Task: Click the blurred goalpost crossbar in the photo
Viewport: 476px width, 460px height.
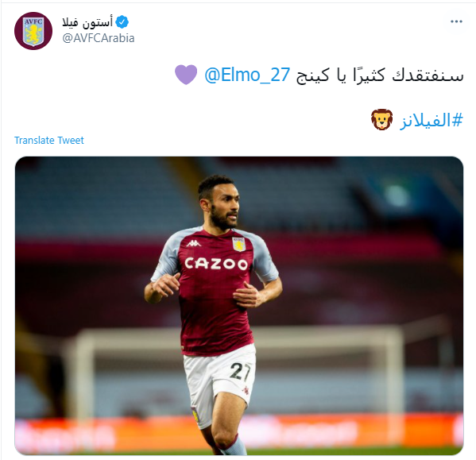Action: coord(328,333)
